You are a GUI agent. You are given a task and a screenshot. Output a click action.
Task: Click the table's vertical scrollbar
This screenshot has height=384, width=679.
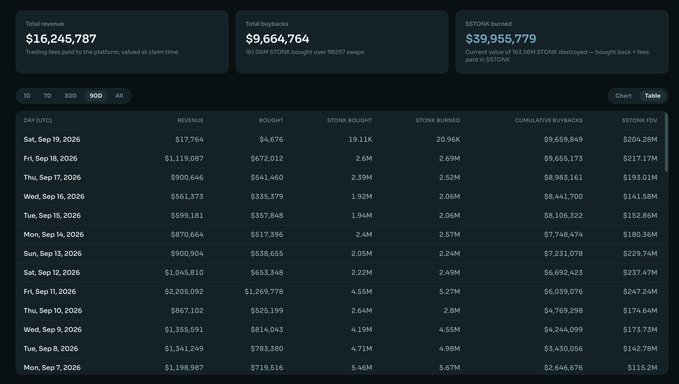point(666,142)
